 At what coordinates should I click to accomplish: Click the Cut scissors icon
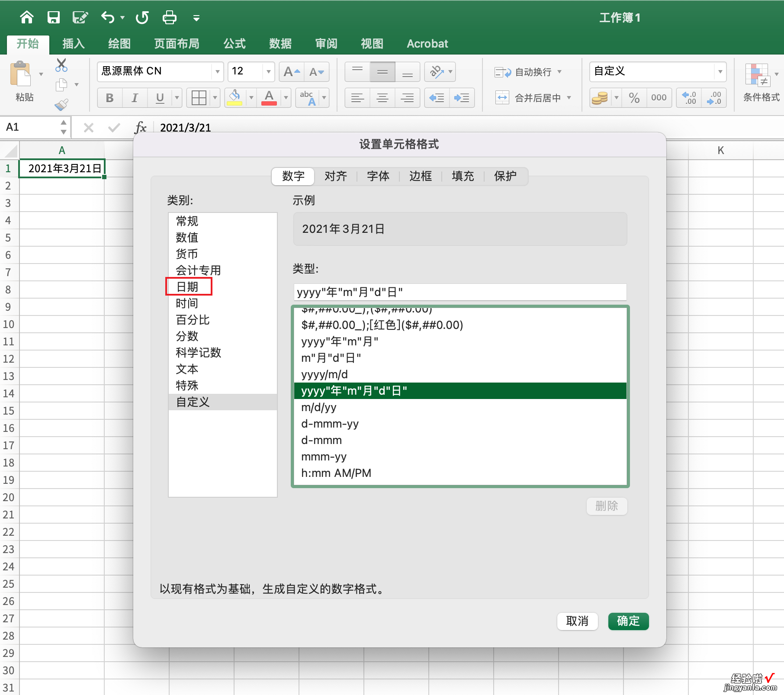[x=61, y=65]
